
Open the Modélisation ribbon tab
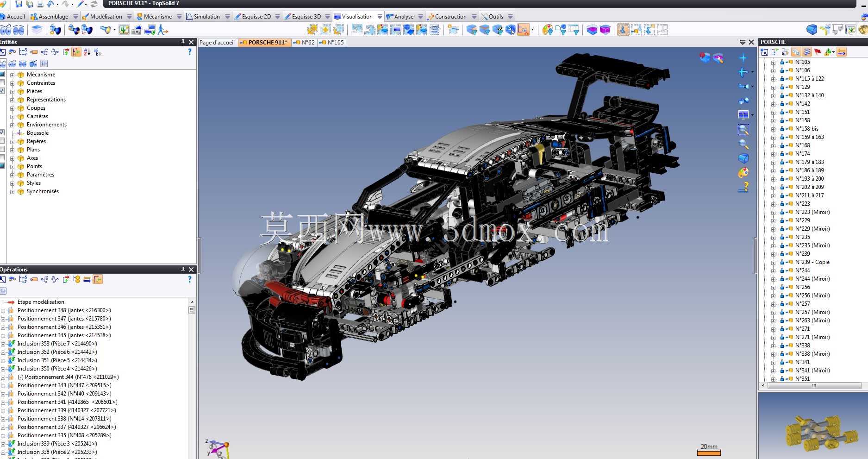tap(106, 17)
